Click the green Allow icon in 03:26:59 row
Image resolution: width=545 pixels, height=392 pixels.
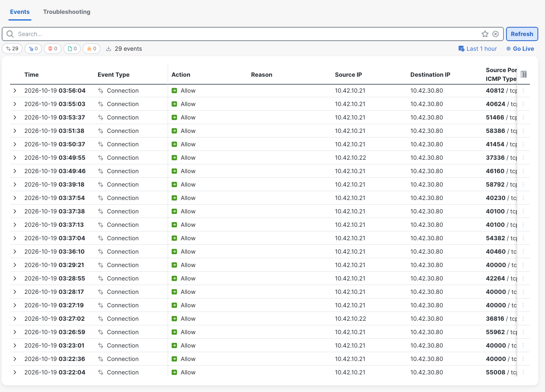point(174,332)
